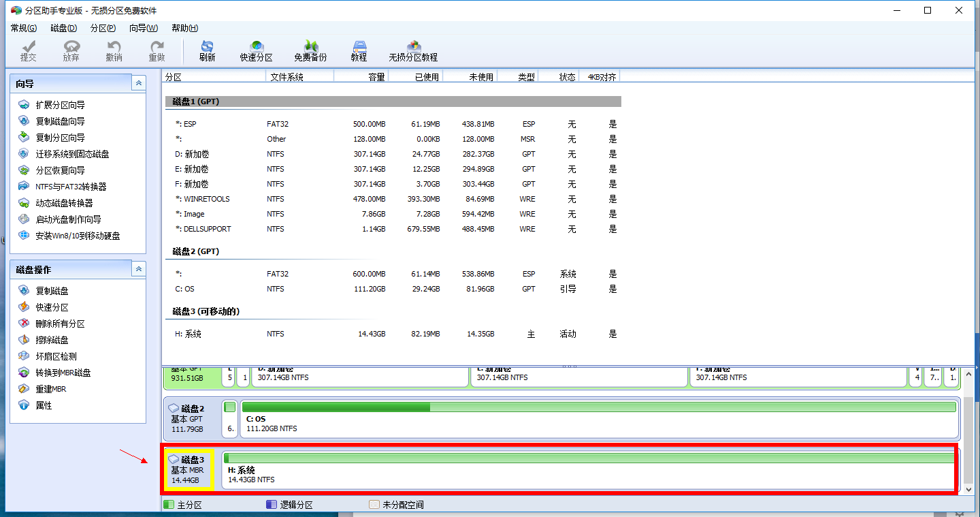
Task: Open the 教程 tutorial icon
Action: point(359,51)
